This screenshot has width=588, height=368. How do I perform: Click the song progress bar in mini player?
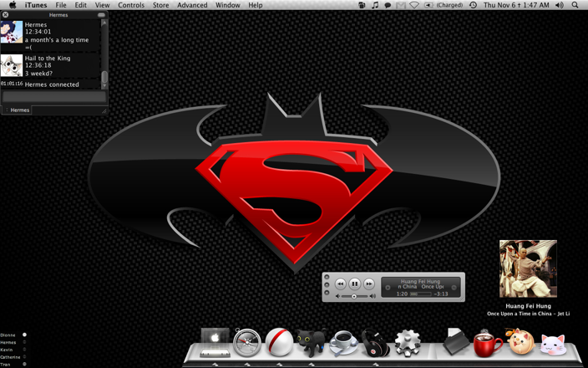point(420,294)
